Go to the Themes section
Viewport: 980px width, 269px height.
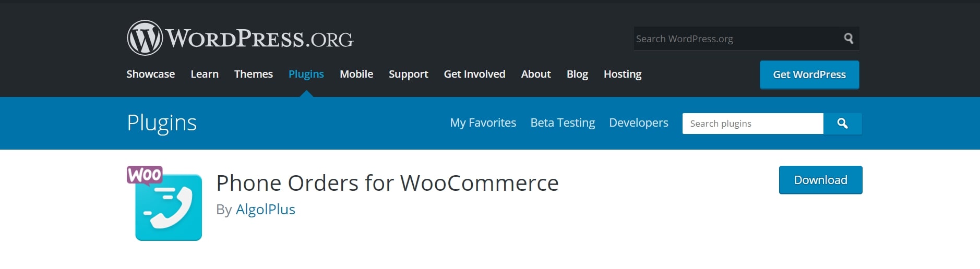(254, 74)
